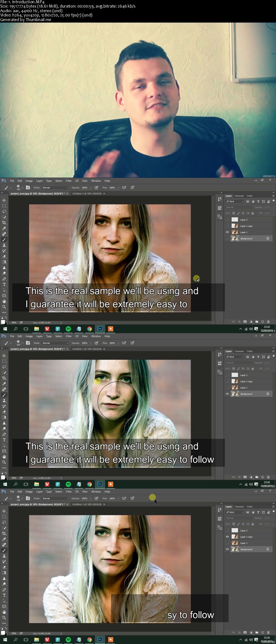This screenshot has width=276, height=644.
Task: Select Eyedropper tool in the 00:00:23 frame
Action: pyautogui.click(x=4, y=228)
